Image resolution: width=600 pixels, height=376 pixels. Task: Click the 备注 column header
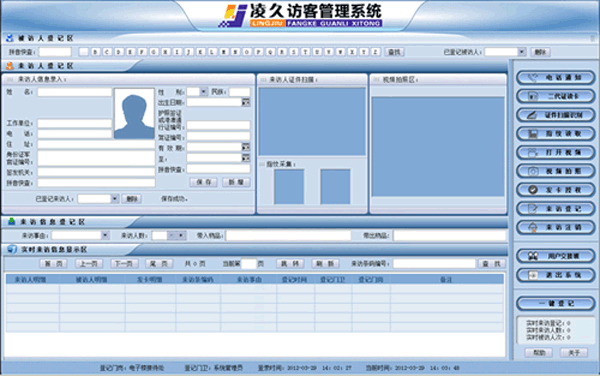coord(447,280)
